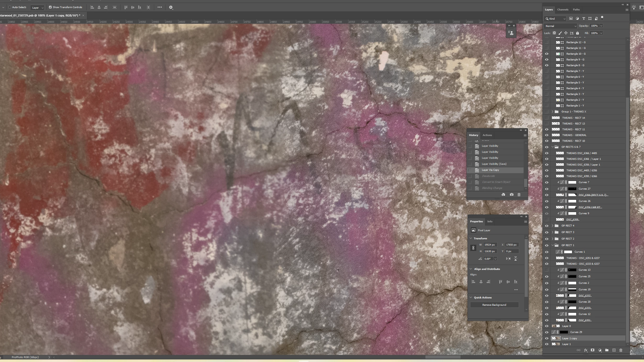Open the layer Opacity slider dropdown
The image size is (644, 362).
click(601, 26)
